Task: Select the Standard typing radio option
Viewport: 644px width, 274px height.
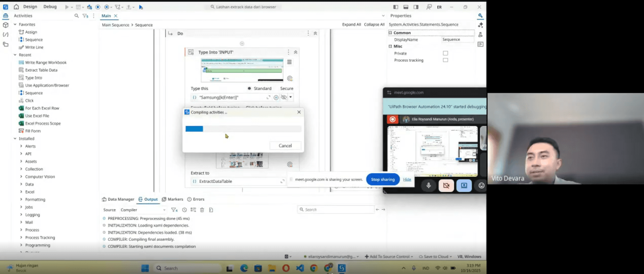Action: pyautogui.click(x=259, y=88)
